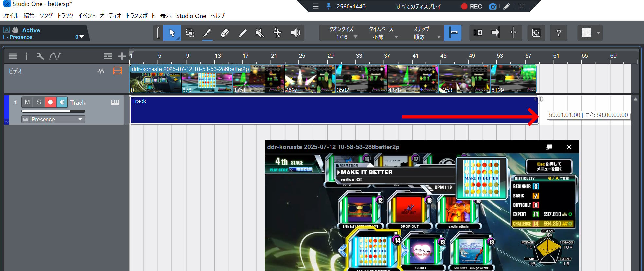Click the Active hand control link icon
The width and height of the screenshot is (644, 271).
pos(15,30)
